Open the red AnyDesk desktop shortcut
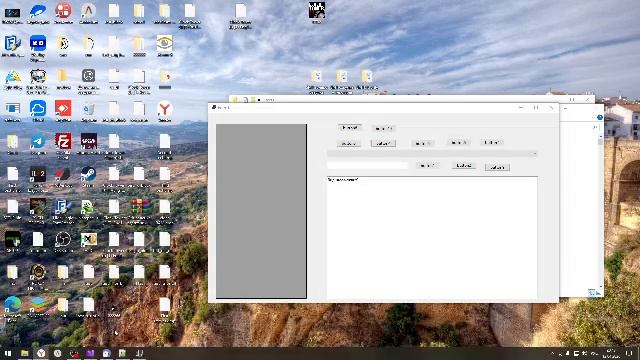The image size is (640, 360). [x=63, y=109]
